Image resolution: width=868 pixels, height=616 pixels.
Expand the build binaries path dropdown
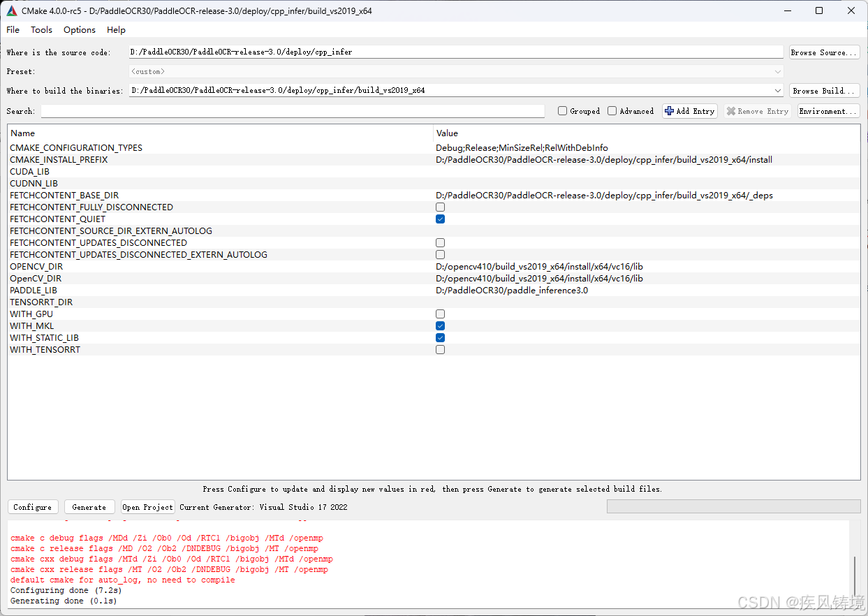pyautogui.click(x=778, y=90)
